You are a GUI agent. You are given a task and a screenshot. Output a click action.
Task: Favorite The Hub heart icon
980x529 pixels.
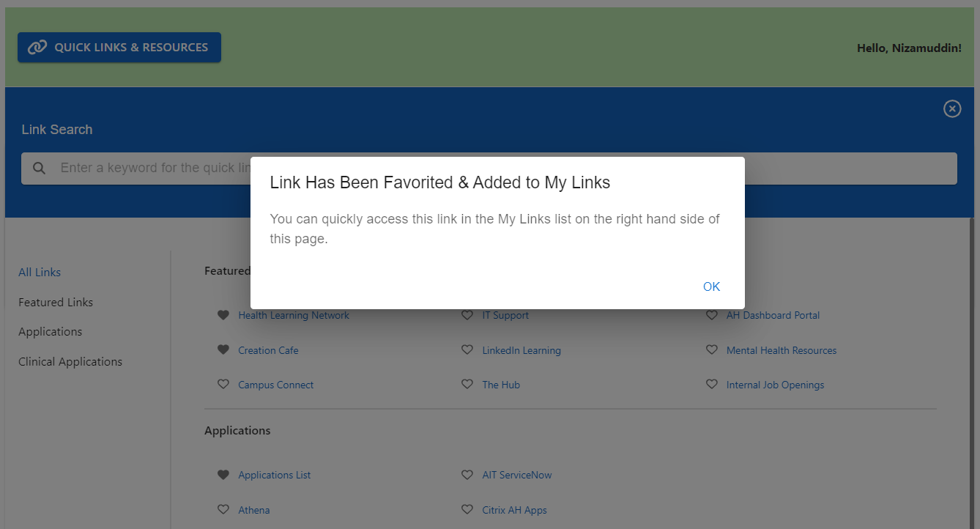coord(467,385)
